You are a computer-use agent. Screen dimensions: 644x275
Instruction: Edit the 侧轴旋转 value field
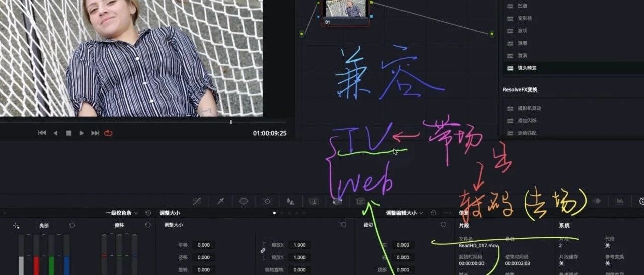point(299,270)
